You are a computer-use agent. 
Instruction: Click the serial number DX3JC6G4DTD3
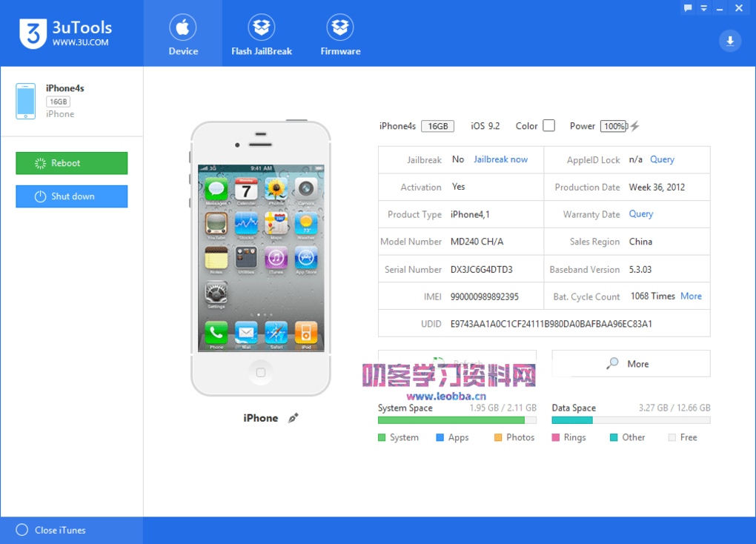(481, 269)
